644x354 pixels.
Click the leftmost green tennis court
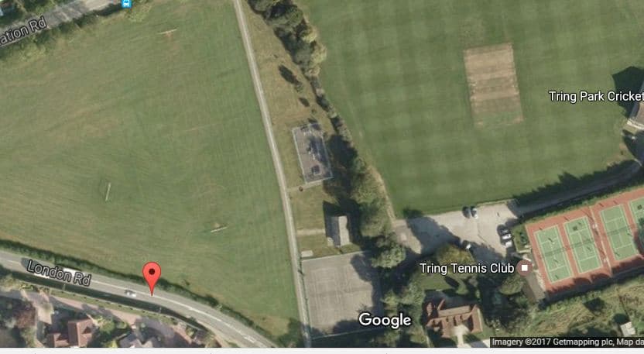pos(553,253)
